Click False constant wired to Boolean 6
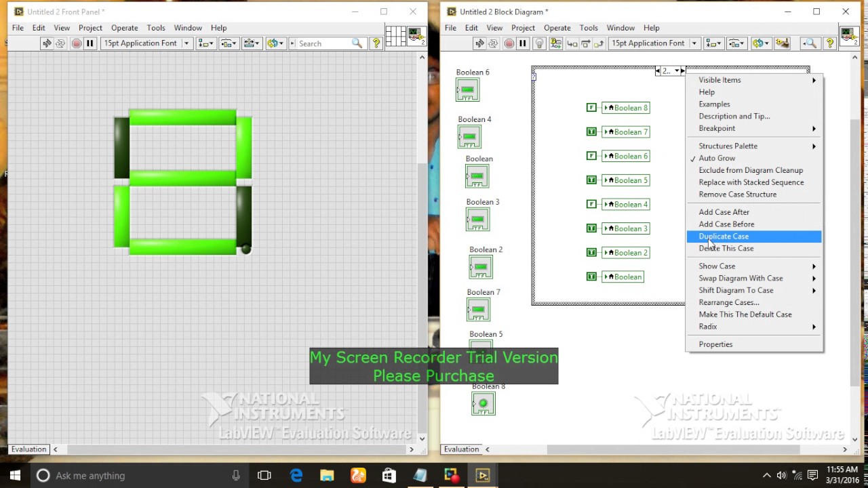The image size is (868, 488). tap(591, 156)
